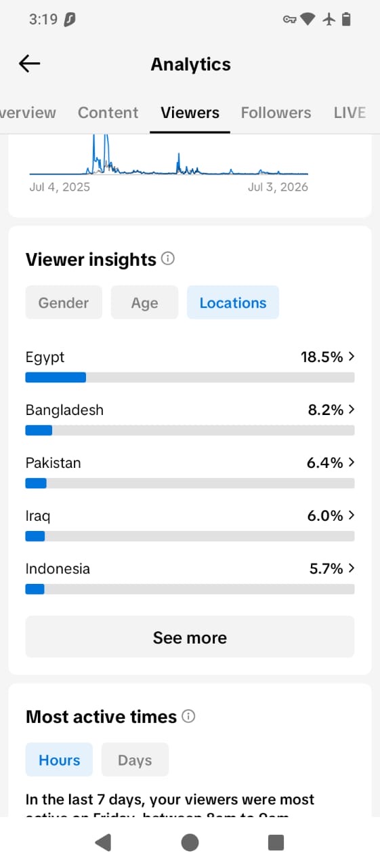The image size is (380, 868).
Task: Expand Indonesia location chevron
Action: pos(351,568)
